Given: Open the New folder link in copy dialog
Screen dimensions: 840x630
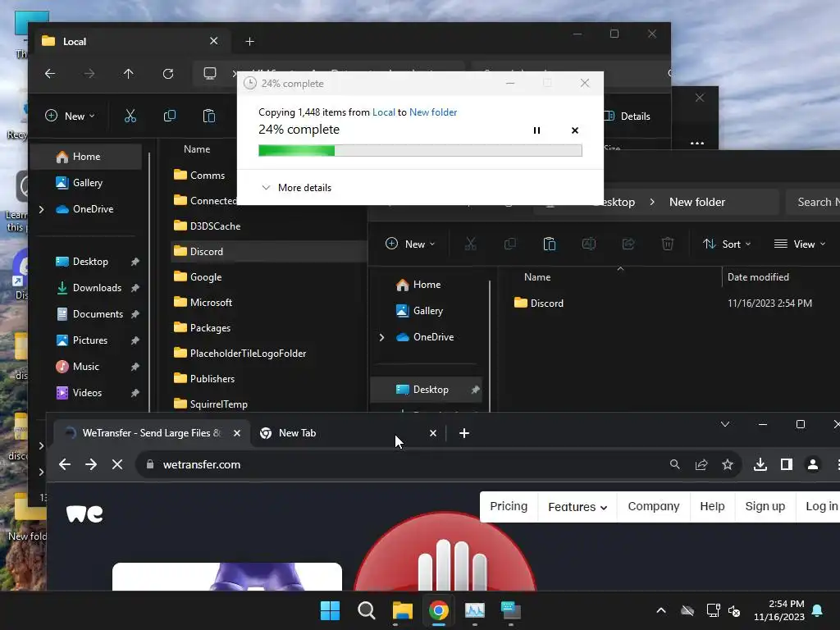Looking at the screenshot, I should coord(433,112).
